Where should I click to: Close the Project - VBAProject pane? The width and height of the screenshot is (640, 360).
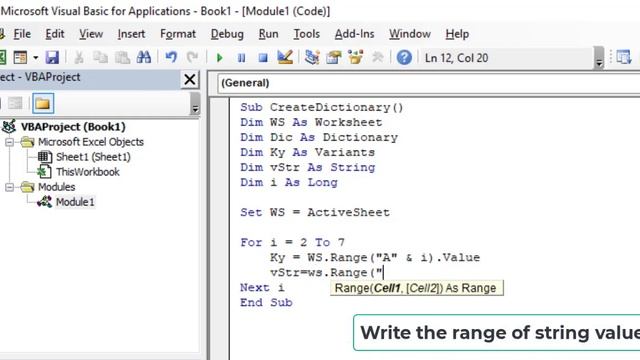[x=190, y=79]
